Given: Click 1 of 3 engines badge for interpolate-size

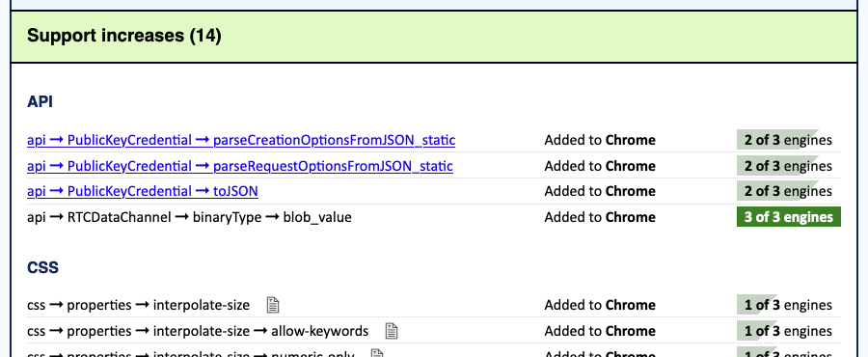Looking at the screenshot, I should (x=784, y=305).
